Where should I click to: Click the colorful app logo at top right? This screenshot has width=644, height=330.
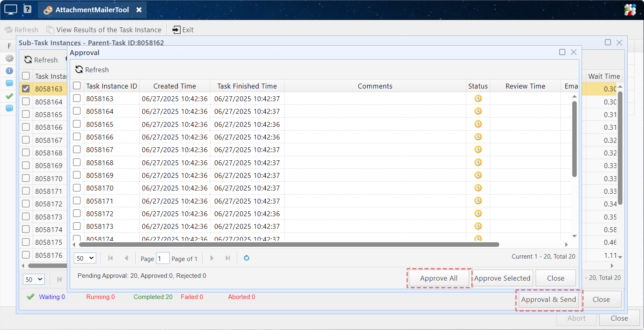click(x=630, y=10)
